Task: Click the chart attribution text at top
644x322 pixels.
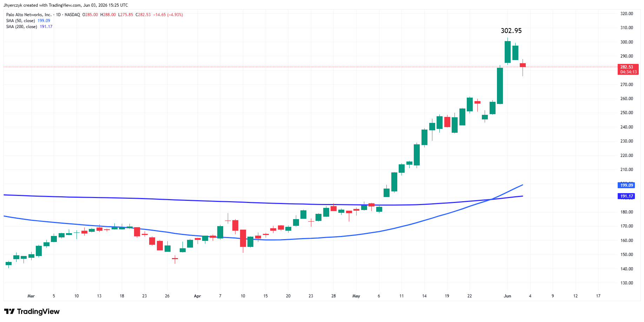Action: coord(66,5)
